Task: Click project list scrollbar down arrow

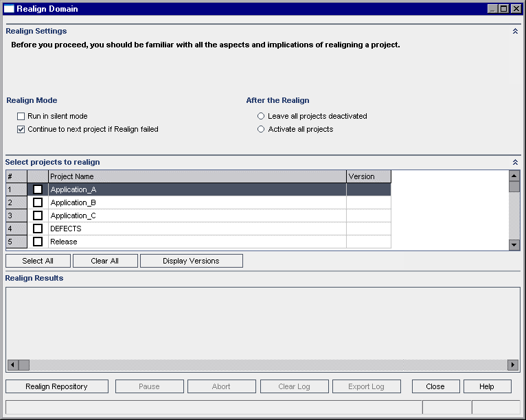Action: [x=514, y=245]
